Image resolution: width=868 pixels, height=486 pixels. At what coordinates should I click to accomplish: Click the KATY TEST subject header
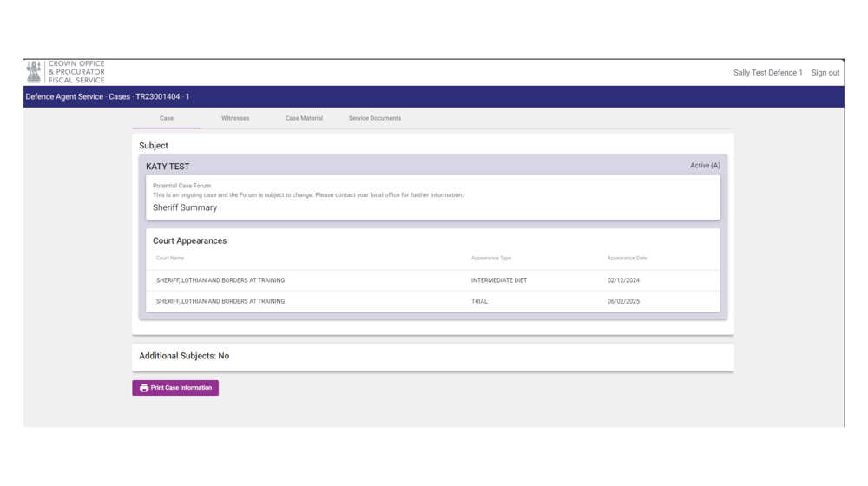[168, 166]
